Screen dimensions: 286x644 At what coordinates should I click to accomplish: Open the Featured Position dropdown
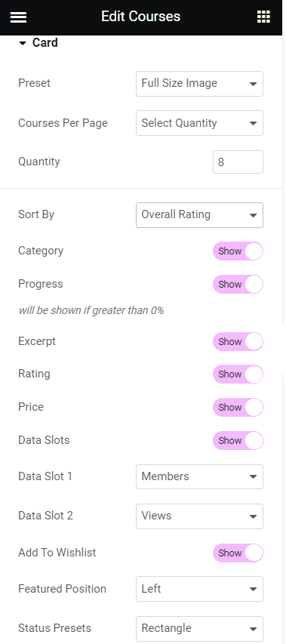pyautogui.click(x=199, y=589)
